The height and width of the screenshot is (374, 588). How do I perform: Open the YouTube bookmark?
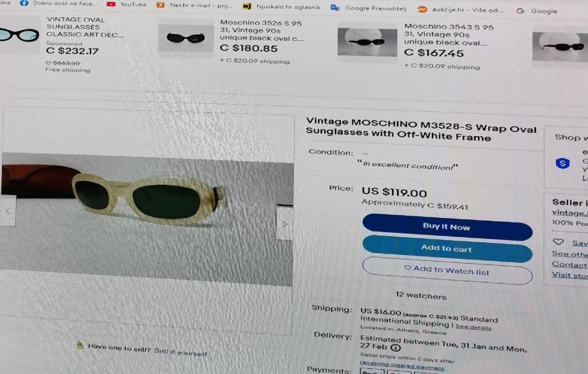click(127, 4)
